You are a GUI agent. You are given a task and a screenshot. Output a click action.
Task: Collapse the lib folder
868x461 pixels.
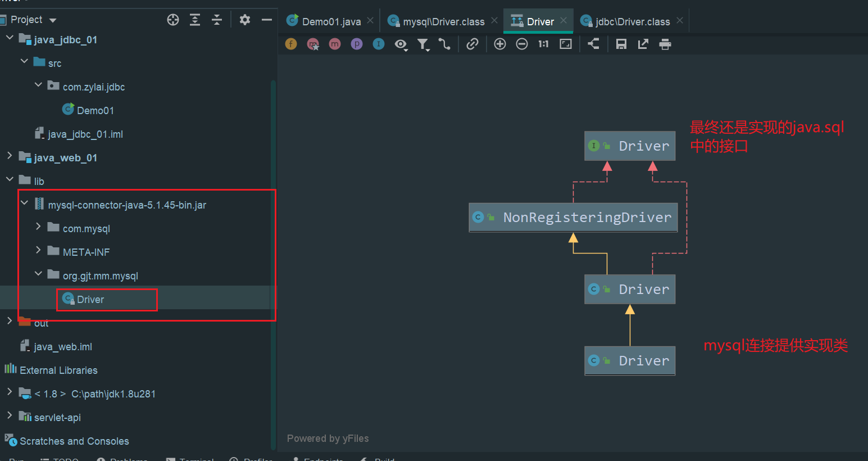pyautogui.click(x=10, y=179)
